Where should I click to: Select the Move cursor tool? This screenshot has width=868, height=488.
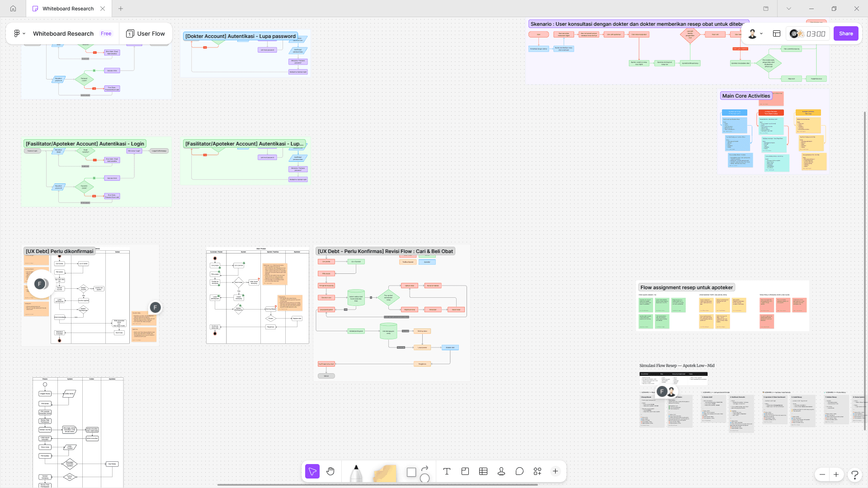click(x=312, y=471)
